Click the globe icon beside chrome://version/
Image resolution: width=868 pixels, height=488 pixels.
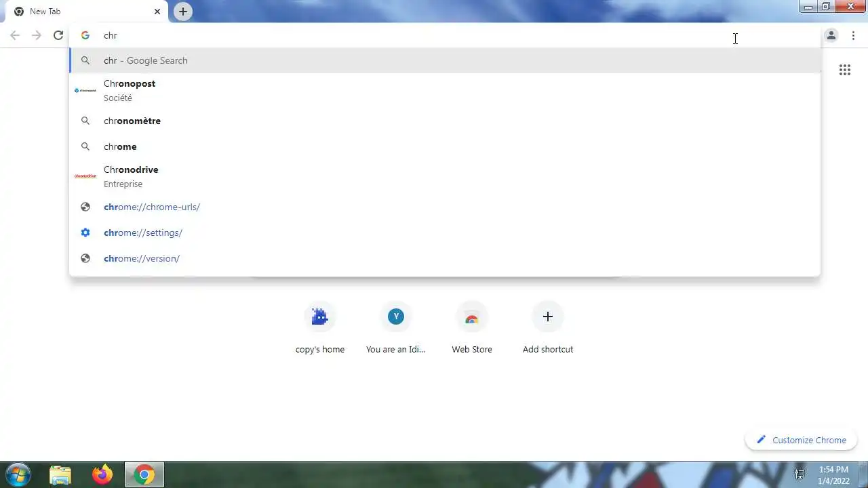click(x=85, y=258)
